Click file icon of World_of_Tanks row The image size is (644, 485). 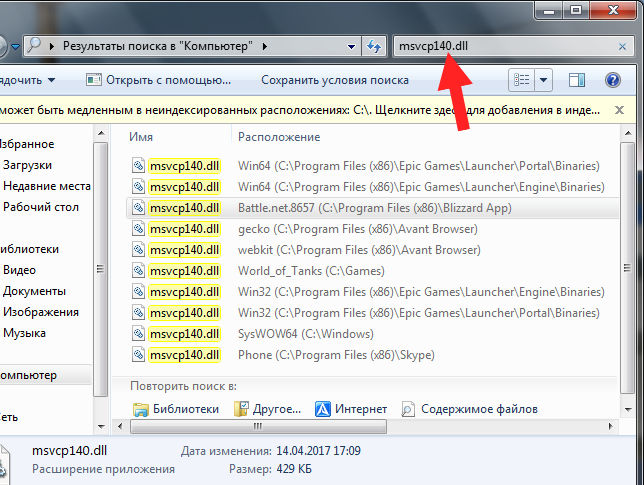(x=138, y=271)
